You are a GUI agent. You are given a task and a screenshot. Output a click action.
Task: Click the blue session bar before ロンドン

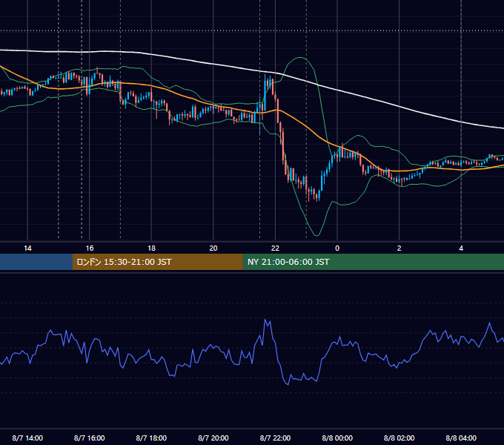(36, 262)
